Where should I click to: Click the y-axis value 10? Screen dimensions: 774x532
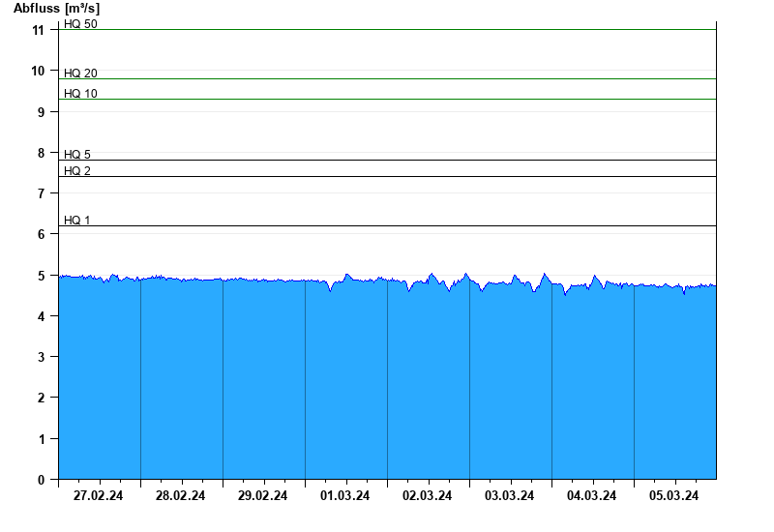tap(38, 71)
